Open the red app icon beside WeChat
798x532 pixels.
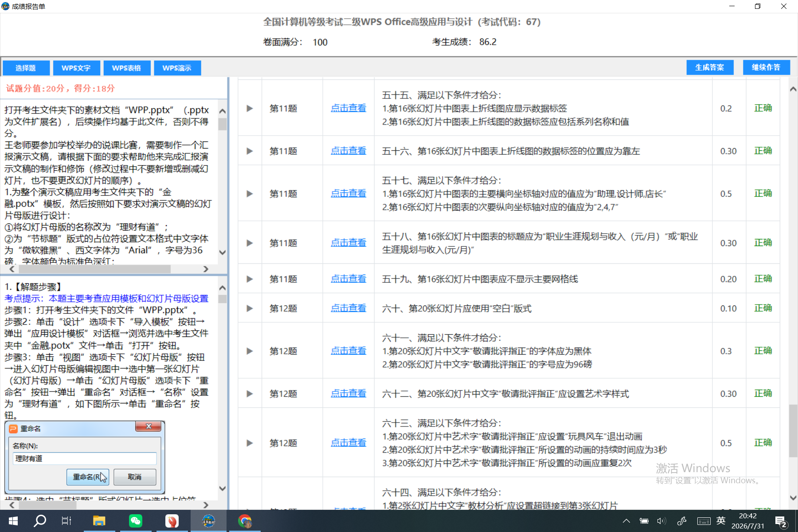pos(172,521)
